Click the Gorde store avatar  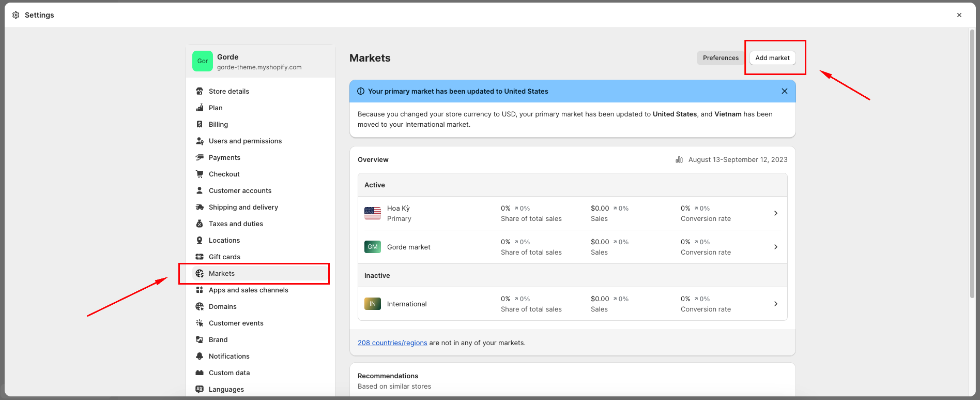(202, 61)
